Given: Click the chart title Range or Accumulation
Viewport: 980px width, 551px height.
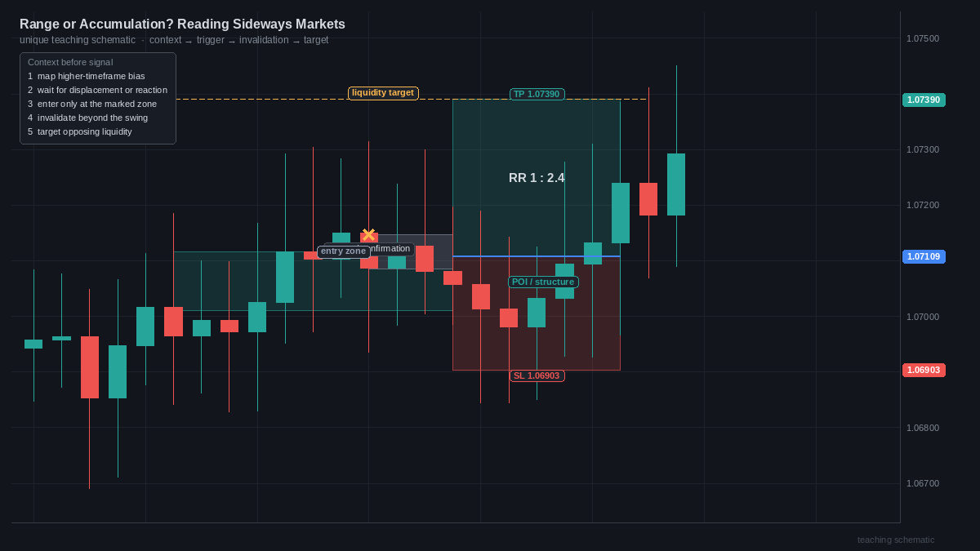Looking at the screenshot, I should pyautogui.click(x=182, y=24).
